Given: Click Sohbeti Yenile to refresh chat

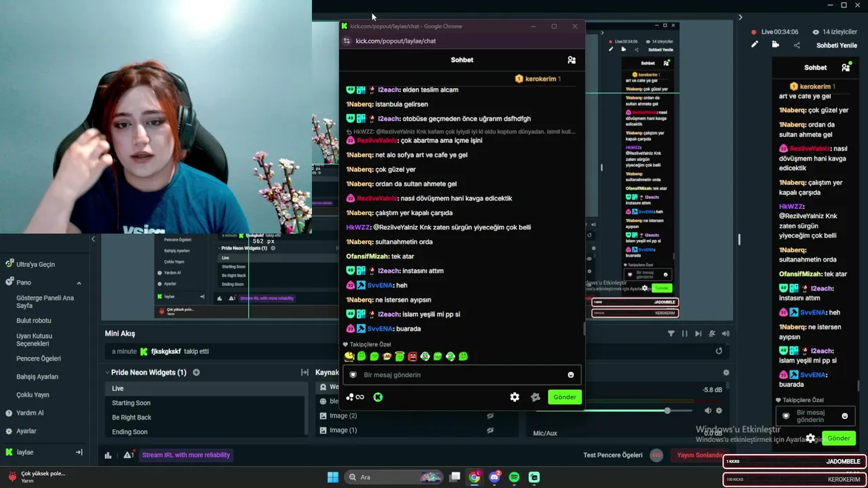Looking at the screenshot, I should pyautogui.click(x=837, y=45).
